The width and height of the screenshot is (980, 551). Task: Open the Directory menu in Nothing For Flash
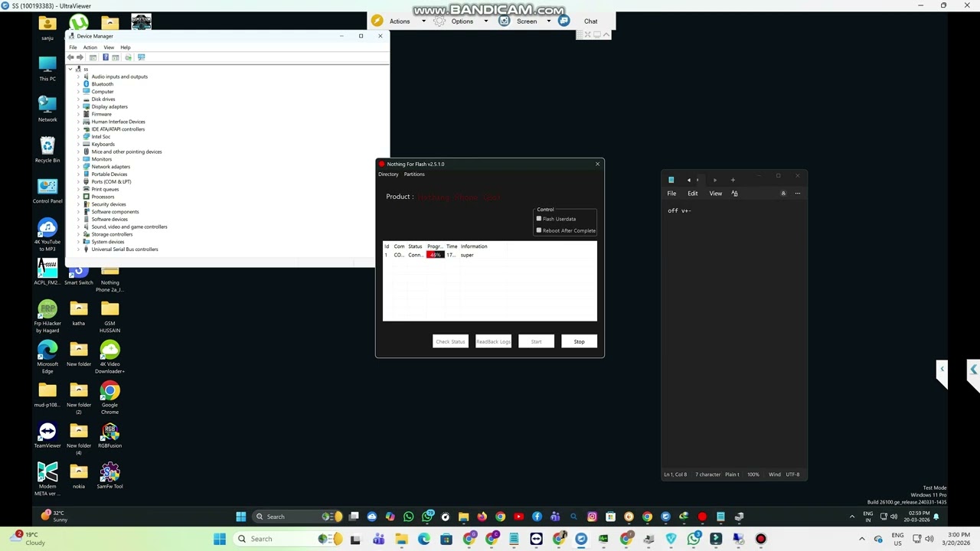click(388, 174)
